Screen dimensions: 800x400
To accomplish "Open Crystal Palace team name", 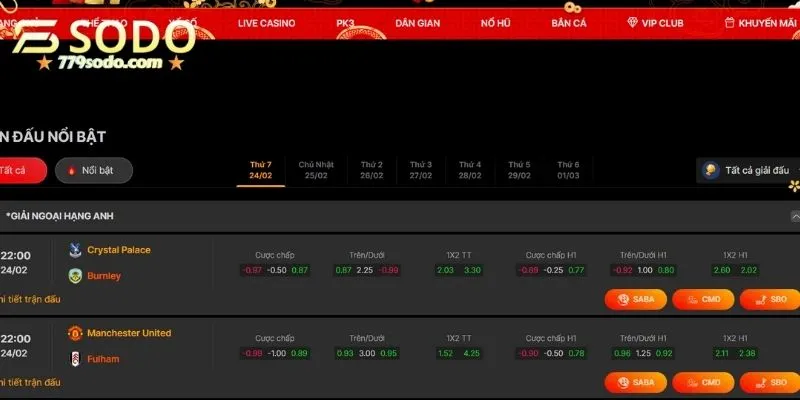I will coord(119,250).
